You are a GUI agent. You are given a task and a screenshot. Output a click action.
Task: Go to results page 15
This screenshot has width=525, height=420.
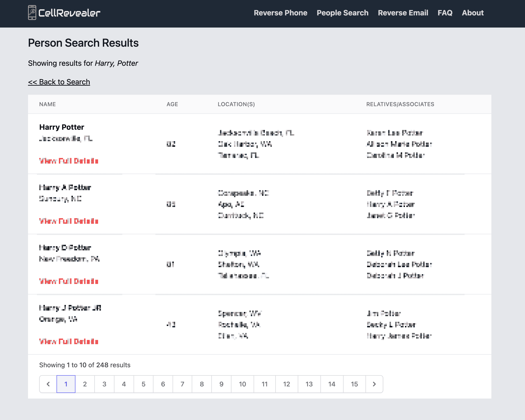point(354,384)
